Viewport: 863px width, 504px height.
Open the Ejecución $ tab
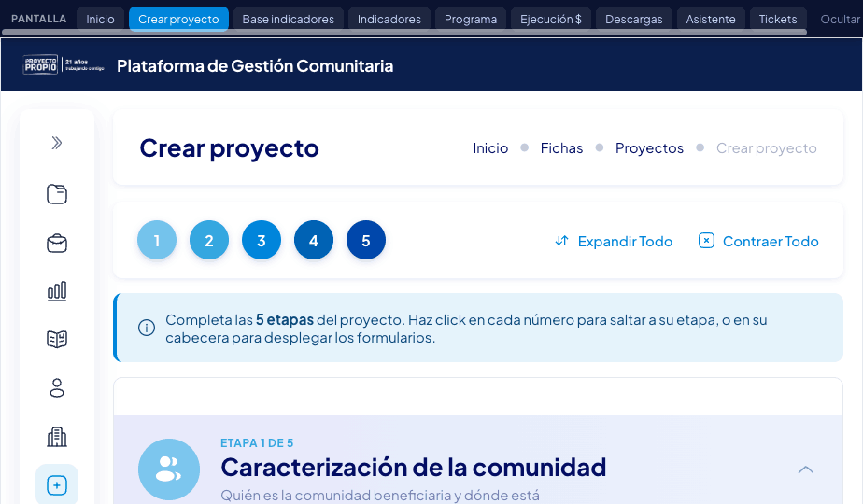coord(551,20)
